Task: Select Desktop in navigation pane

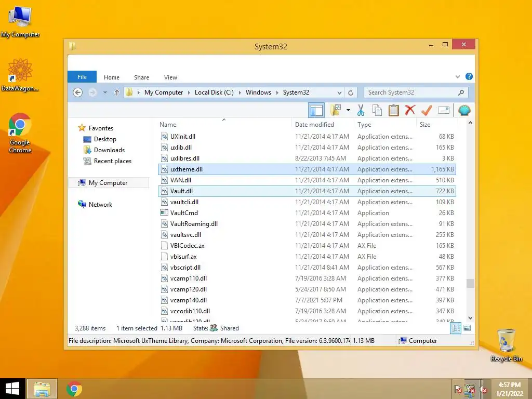Action: (x=105, y=139)
